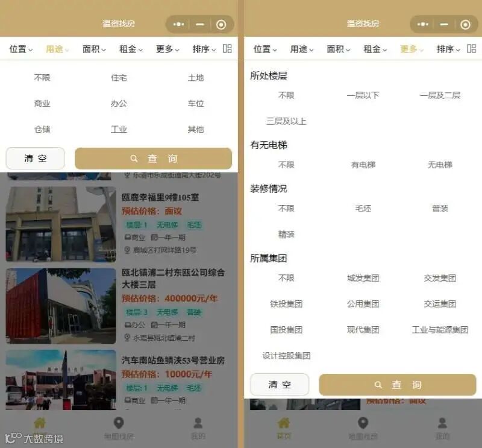This screenshot has height=448, width=482.
Task: Expand 更多 dropdown in left screen
Action: coord(167,49)
